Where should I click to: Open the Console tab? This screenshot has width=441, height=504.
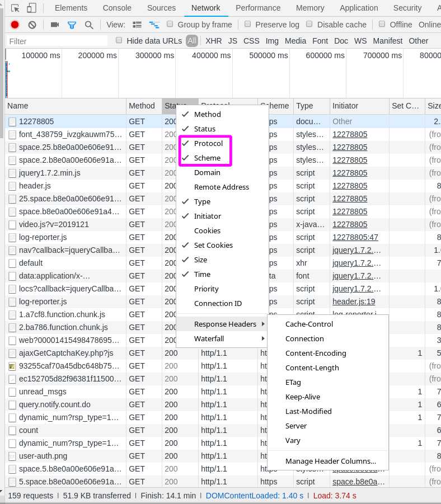click(117, 8)
